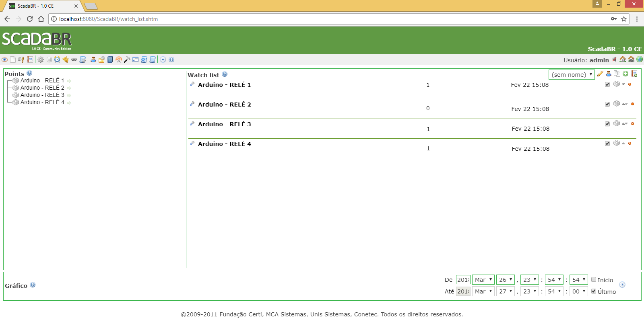Reload the page in browser
This screenshot has height=322, width=644.
click(x=29, y=19)
